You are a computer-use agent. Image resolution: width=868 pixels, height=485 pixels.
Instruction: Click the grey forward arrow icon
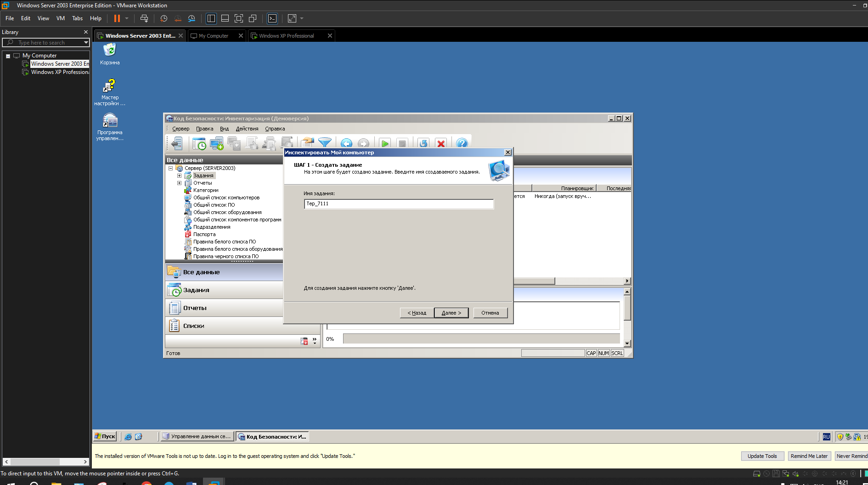coord(363,144)
